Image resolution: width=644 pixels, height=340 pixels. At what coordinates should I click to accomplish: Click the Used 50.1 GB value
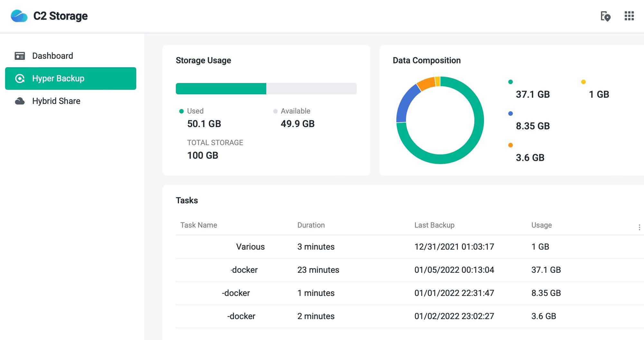point(204,124)
